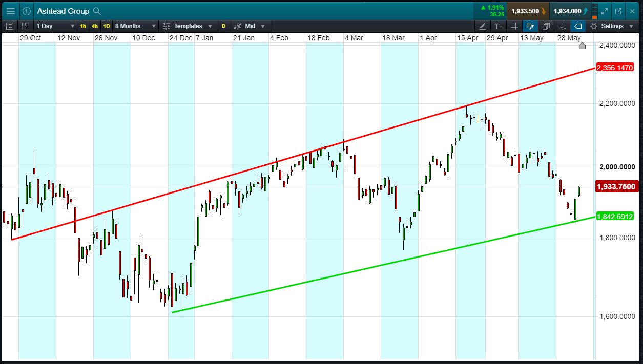Switch to 1D timeframe shortcut
643x364 pixels.
tap(107, 26)
